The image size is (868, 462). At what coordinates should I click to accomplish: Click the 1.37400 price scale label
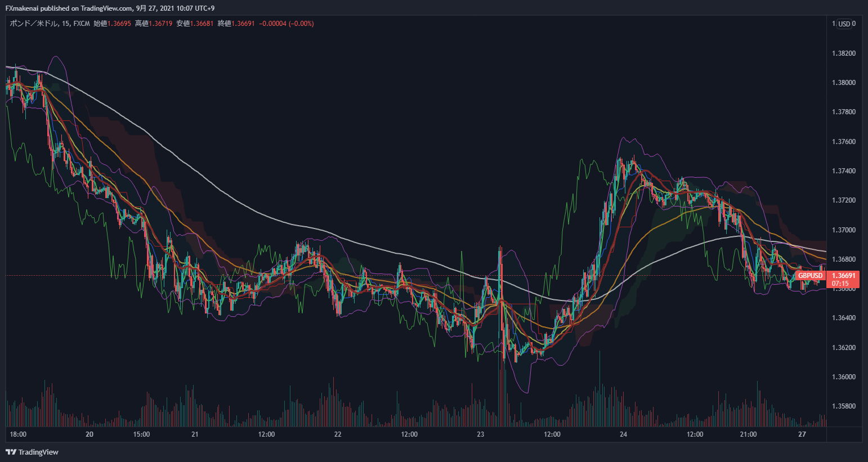pyautogui.click(x=844, y=171)
